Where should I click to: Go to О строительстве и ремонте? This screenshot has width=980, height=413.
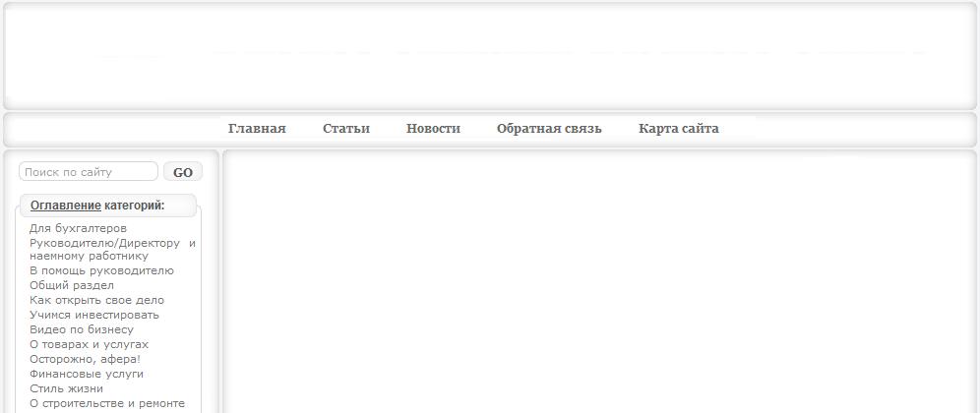pos(107,403)
